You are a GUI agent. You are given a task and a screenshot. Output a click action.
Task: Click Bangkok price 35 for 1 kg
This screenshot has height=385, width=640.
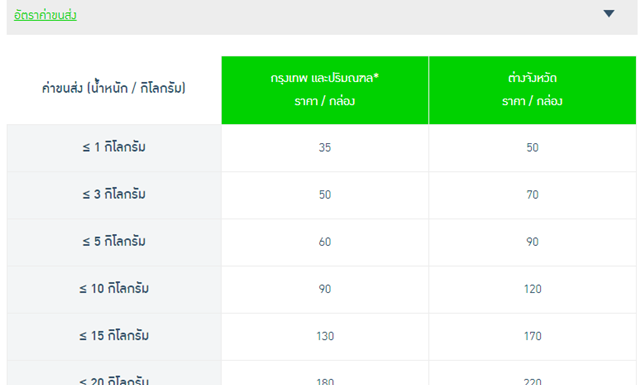(x=325, y=147)
